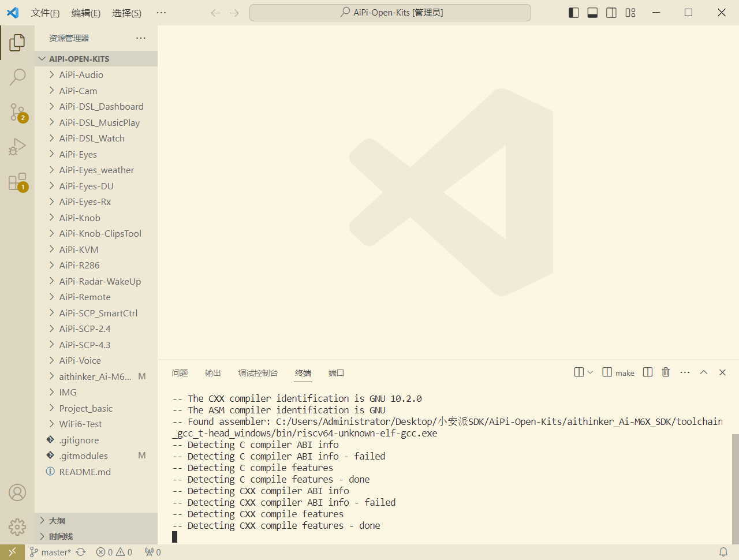Viewport: 739px width, 560px height.
Task: Open terminal panel more actions ellipsis
Action: (685, 372)
